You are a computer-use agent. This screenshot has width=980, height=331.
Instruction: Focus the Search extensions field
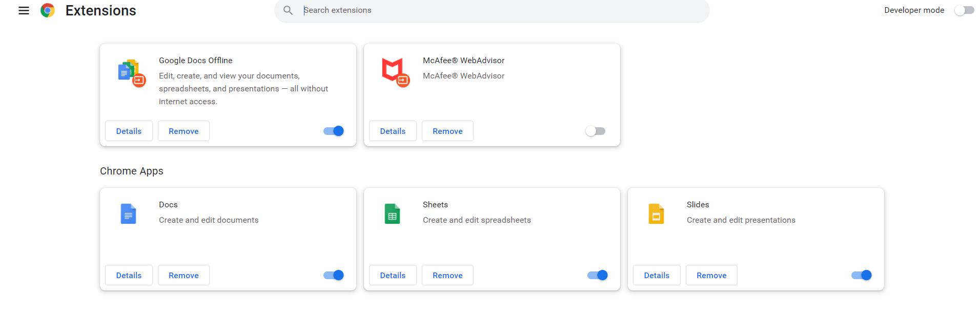click(492, 10)
